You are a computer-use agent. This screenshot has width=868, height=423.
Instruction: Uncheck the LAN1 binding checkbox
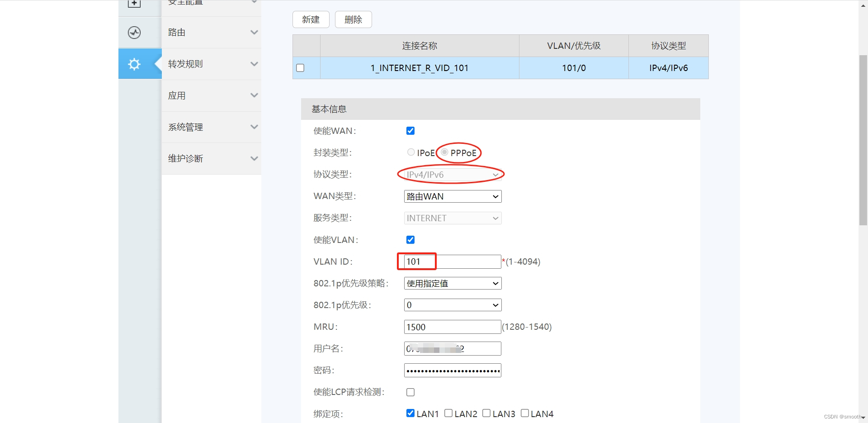pos(410,413)
